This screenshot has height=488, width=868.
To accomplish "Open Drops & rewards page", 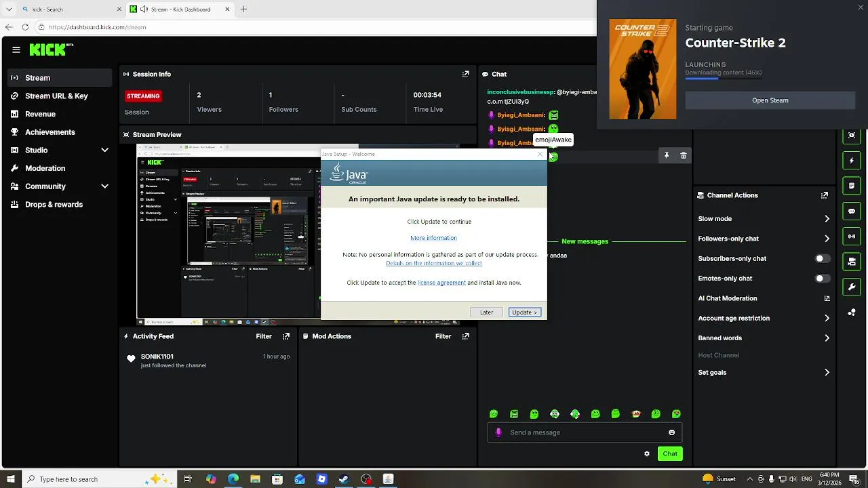I will click(60, 204).
